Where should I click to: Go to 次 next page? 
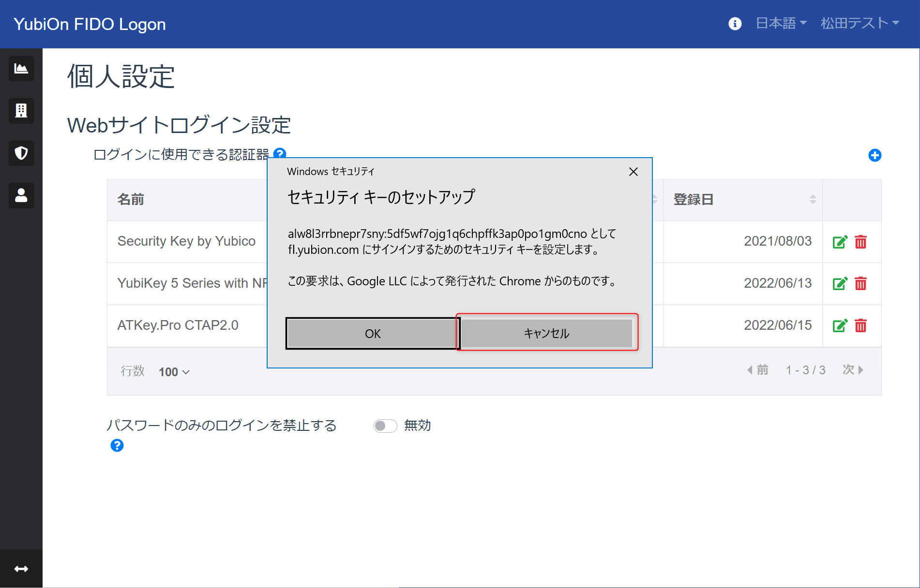click(x=853, y=370)
